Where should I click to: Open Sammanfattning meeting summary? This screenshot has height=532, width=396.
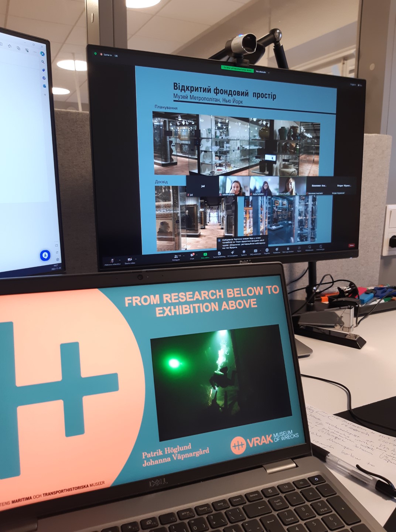(219, 254)
